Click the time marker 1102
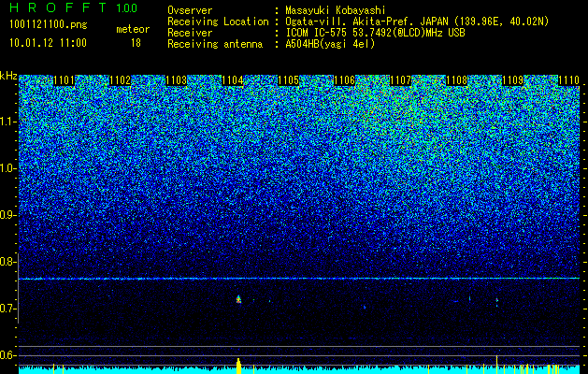588x374 pixels. coord(121,80)
